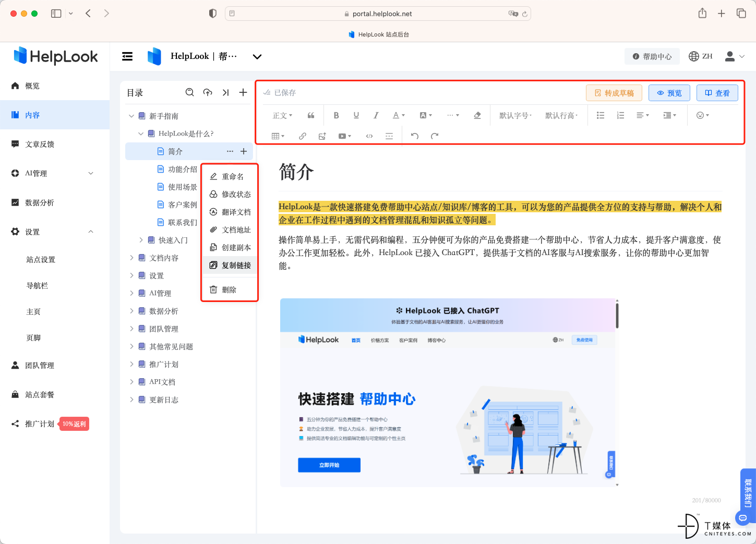756x544 pixels.
Task: Open the emoji picker dropdown
Action: pos(703,115)
